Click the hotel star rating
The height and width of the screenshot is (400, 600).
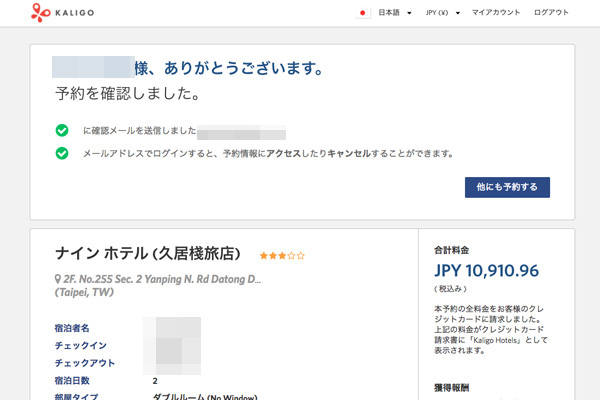point(282,255)
